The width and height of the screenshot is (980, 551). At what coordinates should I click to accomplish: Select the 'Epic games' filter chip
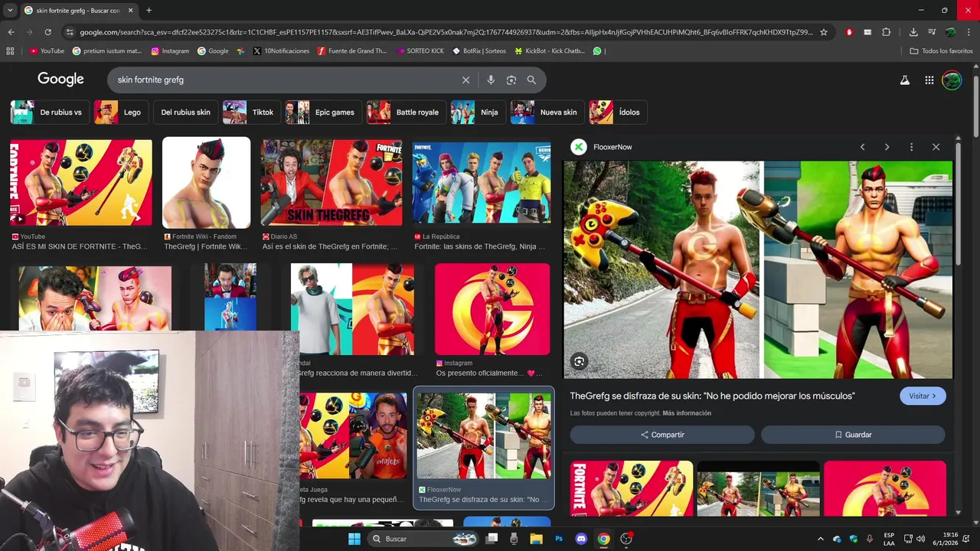click(x=323, y=112)
